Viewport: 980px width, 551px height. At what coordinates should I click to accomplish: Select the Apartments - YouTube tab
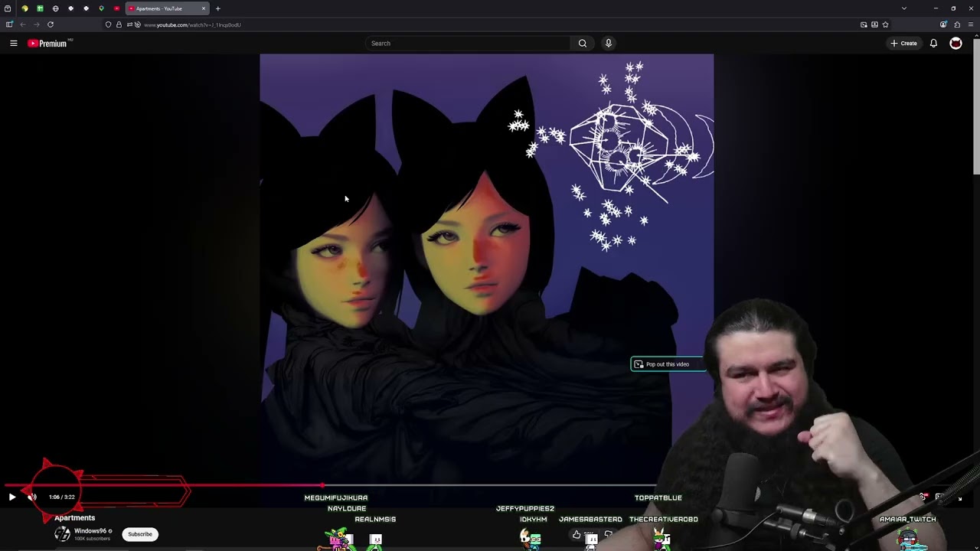(x=167, y=8)
